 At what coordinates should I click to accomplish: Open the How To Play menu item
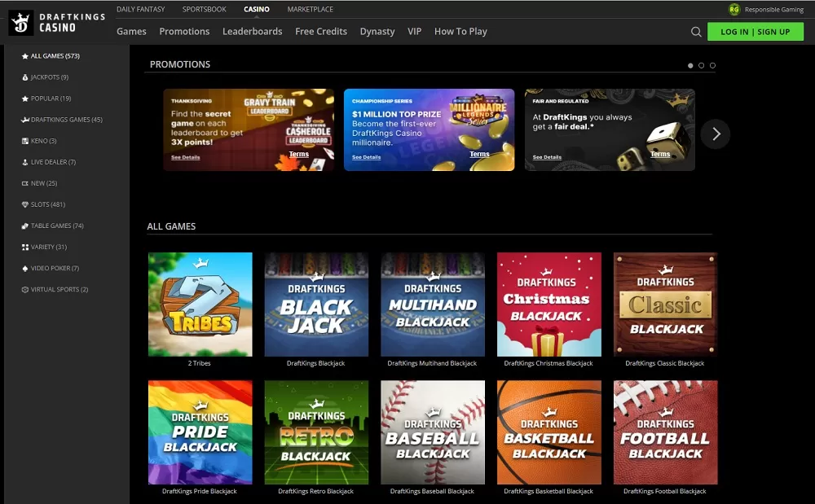coord(460,32)
